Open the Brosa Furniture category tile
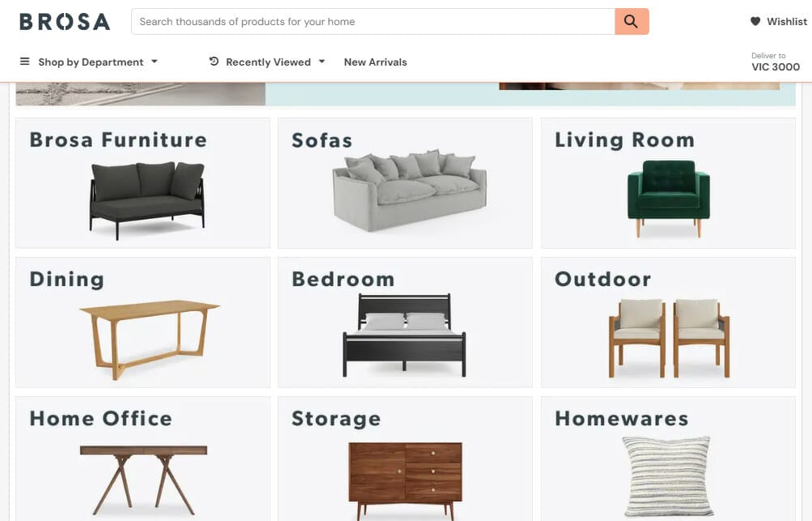 [143, 183]
